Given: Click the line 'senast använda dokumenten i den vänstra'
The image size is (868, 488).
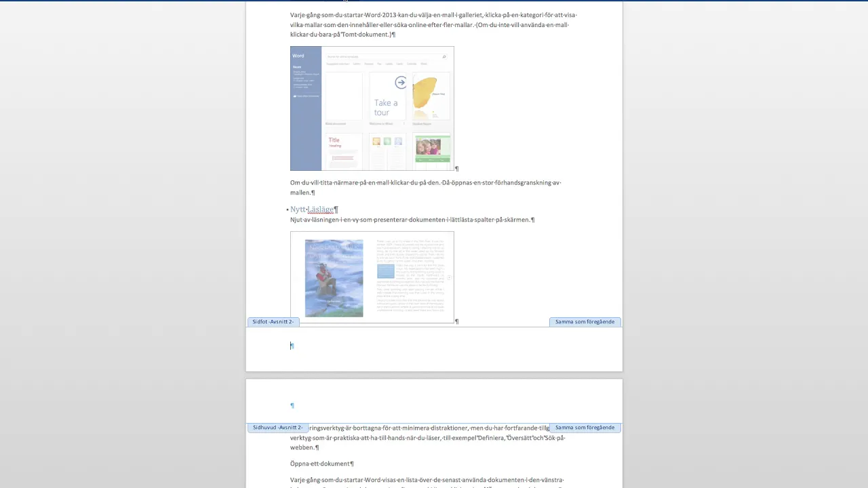Looking at the screenshot, I should point(427,480).
